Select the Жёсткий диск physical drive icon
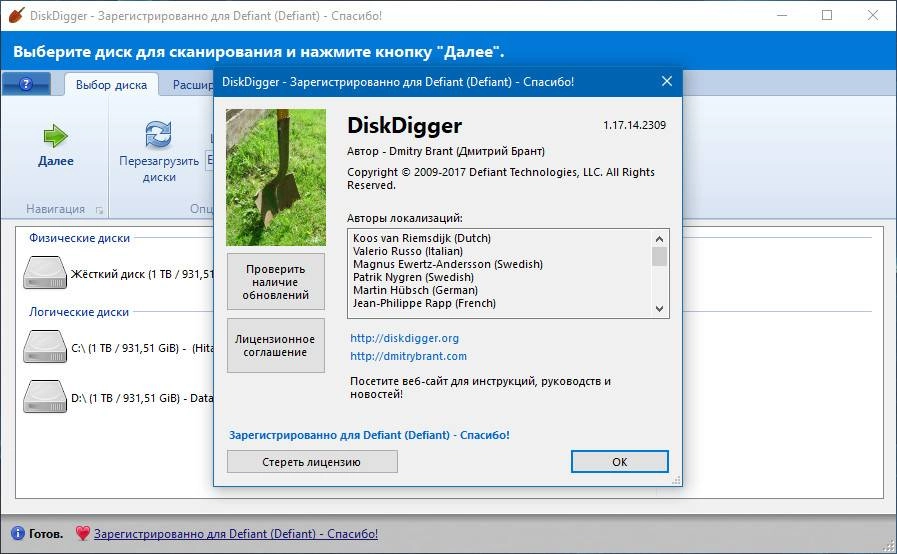The height and width of the screenshot is (554, 897). pyautogui.click(x=45, y=272)
